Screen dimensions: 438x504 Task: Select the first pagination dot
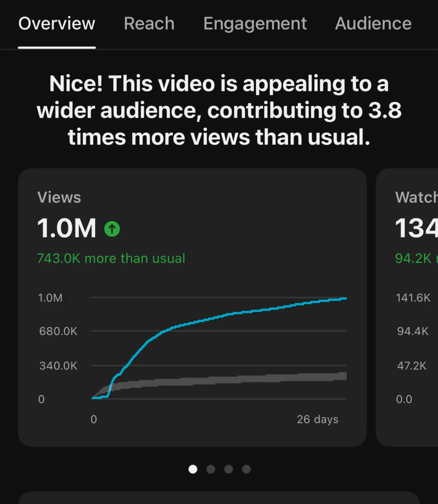pos(193,469)
